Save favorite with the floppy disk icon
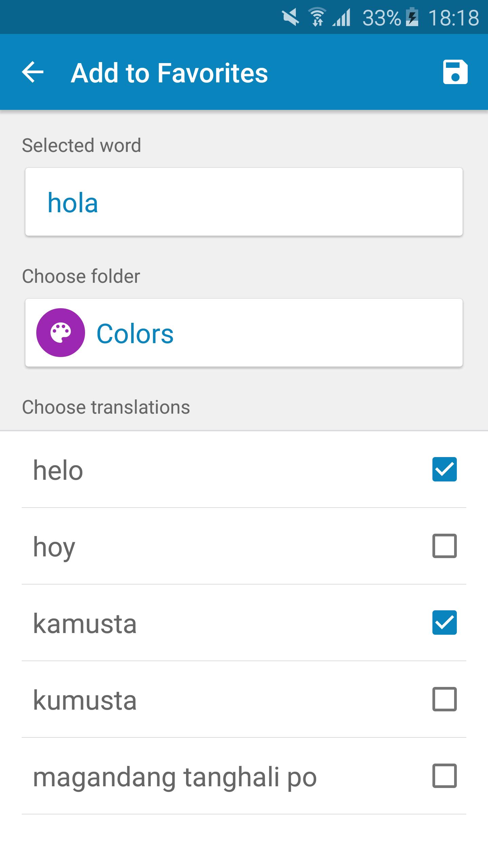 pos(455,72)
